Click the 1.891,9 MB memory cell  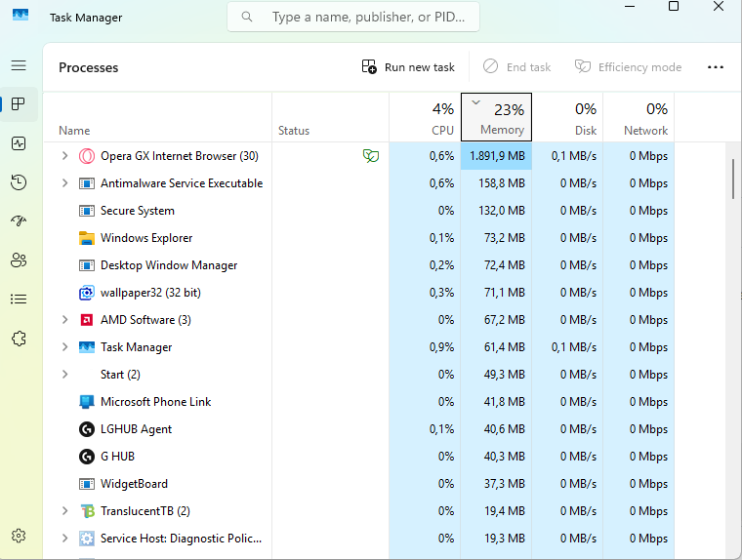click(x=496, y=155)
